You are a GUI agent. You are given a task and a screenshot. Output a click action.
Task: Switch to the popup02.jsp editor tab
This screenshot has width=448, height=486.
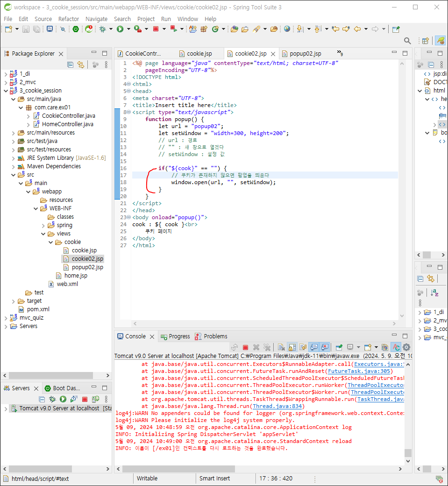coord(305,54)
